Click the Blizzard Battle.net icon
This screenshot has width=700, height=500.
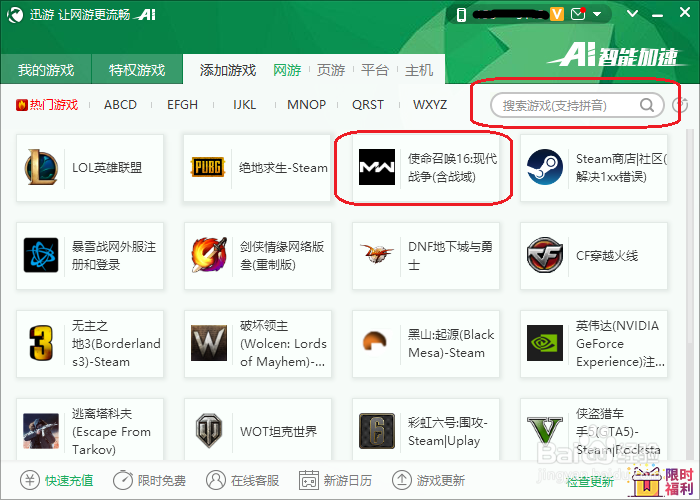click(x=41, y=255)
